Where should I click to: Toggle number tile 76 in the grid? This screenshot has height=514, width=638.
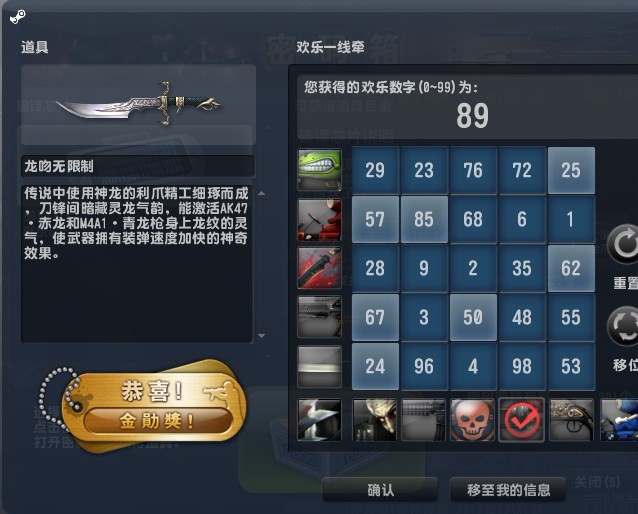pos(473,170)
